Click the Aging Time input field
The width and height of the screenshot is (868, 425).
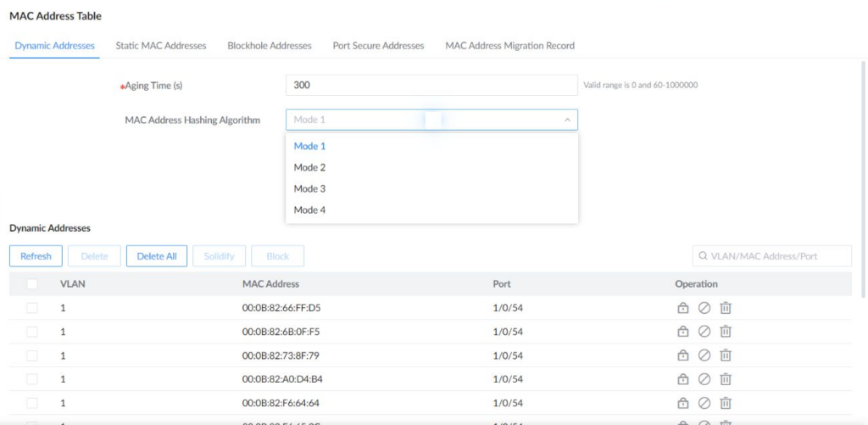pyautogui.click(x=431, y=86)
